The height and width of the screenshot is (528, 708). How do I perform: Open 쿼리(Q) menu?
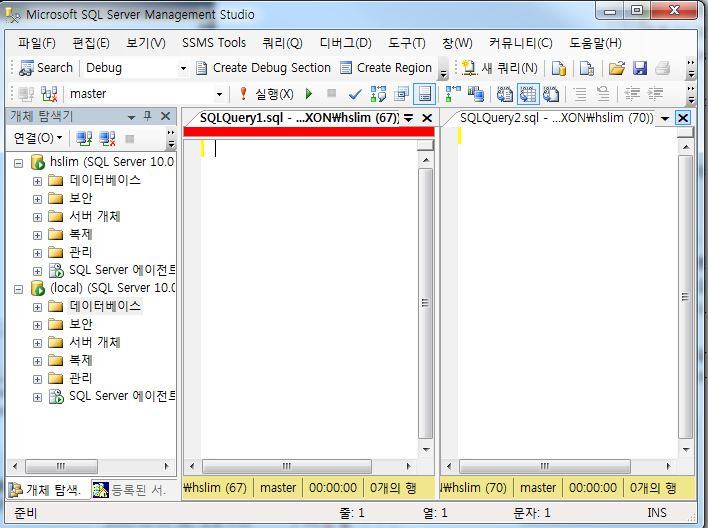tap(282, 43)
